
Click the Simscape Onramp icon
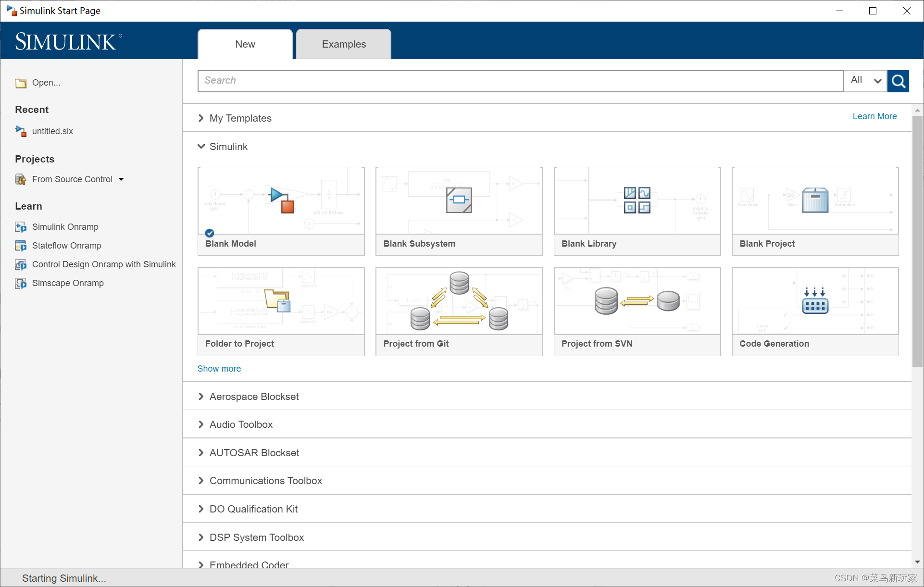[x=21, y=283]
